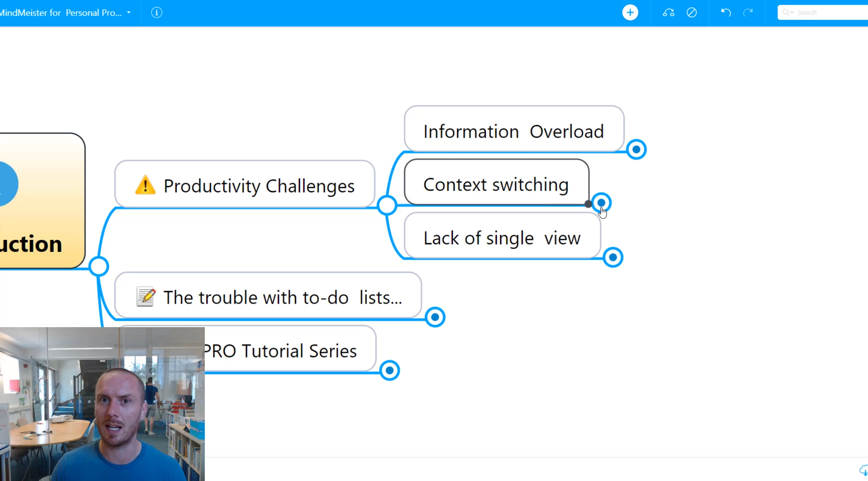Click the circle-slash icon in toolbar
The width and height of the screenshot is (868, 481).
coord(692,13)
